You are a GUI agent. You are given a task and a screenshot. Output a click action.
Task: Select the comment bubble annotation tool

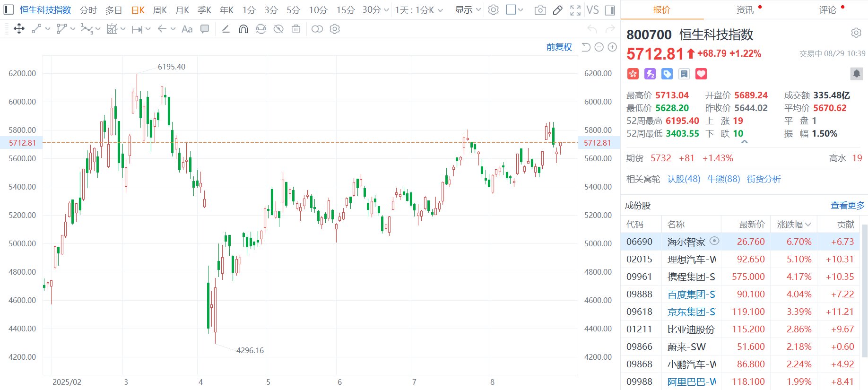[205, 29]
